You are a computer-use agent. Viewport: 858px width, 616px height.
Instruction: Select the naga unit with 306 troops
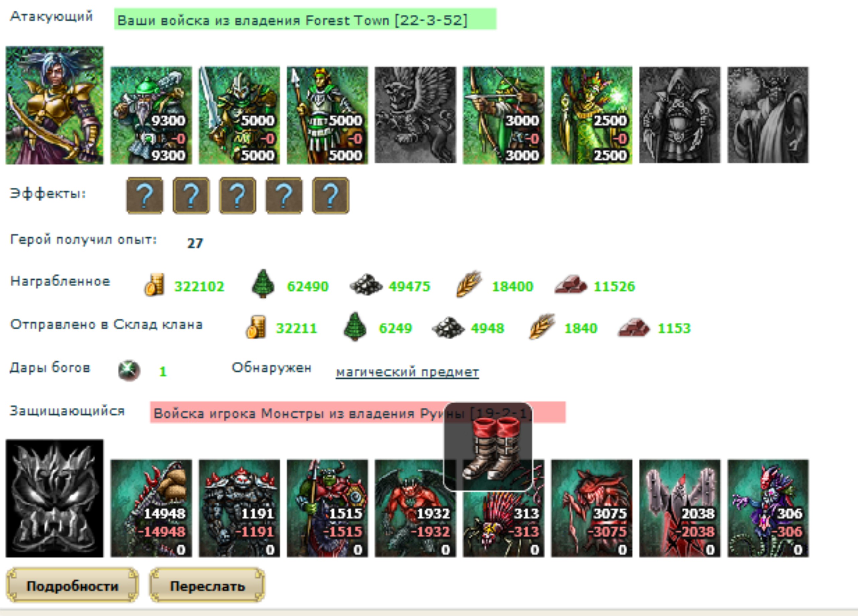768,508
